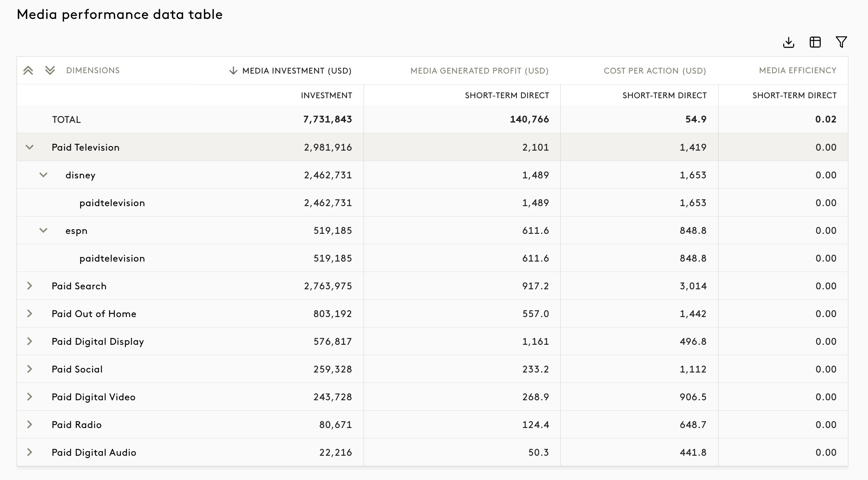Select paidtelevision row under disney
Screen dimensions: 868x480
112,203
